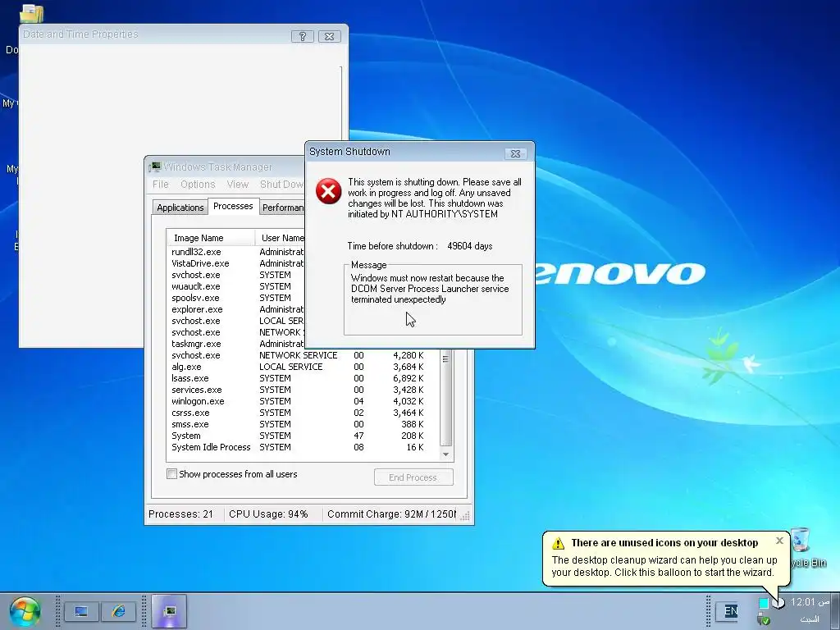The width and height of the screenshot is (840, 630).
Task: Click the 4,280 K memory value
Action: coord(409,355)
